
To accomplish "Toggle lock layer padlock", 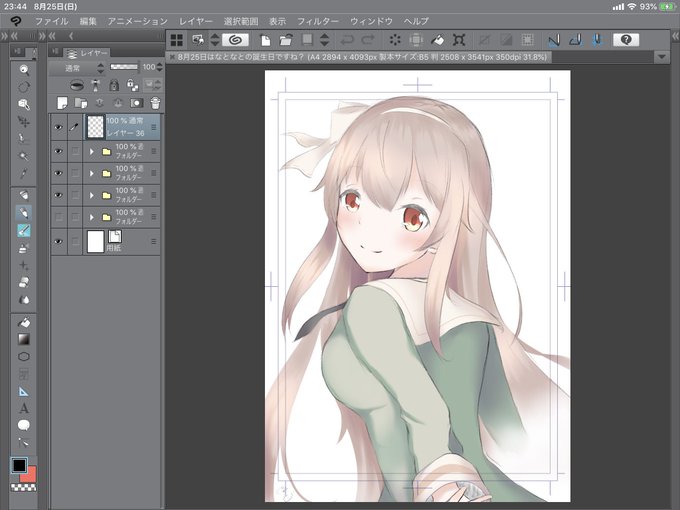I will (x=114, y=85).
